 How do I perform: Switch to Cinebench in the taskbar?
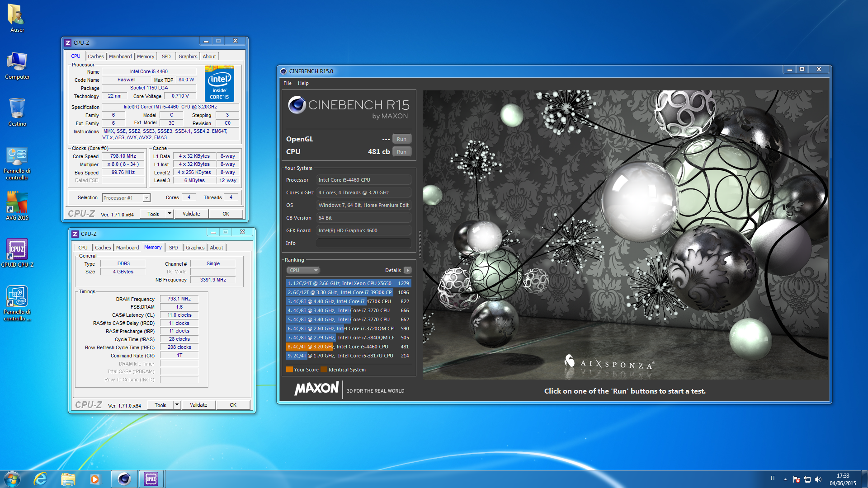click(124, 479)
